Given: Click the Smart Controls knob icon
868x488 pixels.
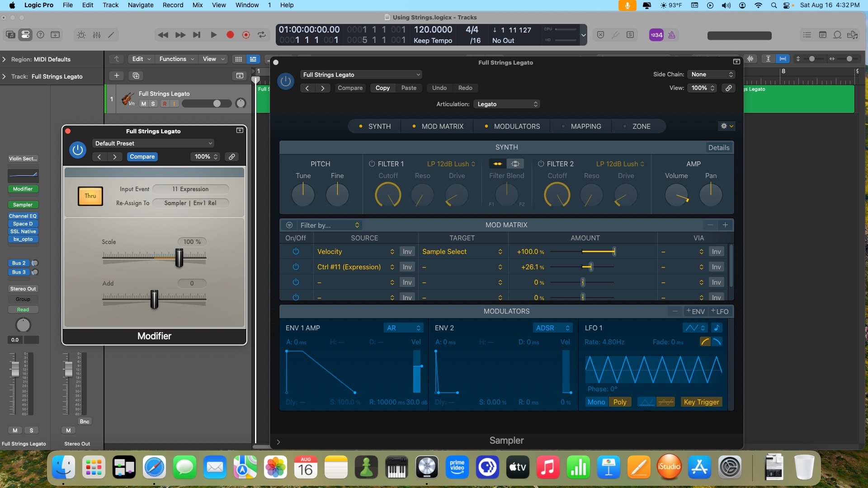Looking at the screenshot, I should tap(81, 35).
